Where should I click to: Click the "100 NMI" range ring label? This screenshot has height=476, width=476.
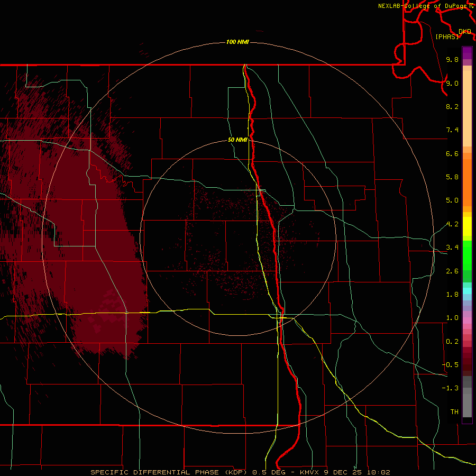tap(237, 42)
